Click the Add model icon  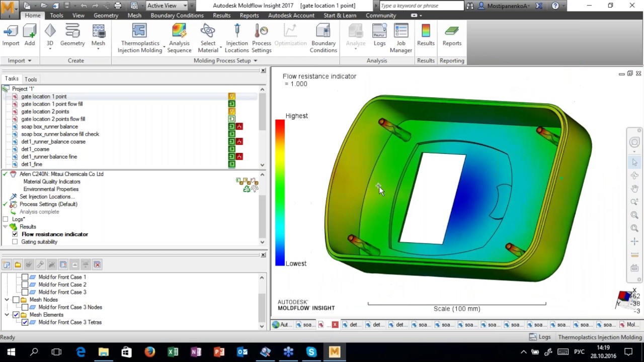tap(30, 35)
